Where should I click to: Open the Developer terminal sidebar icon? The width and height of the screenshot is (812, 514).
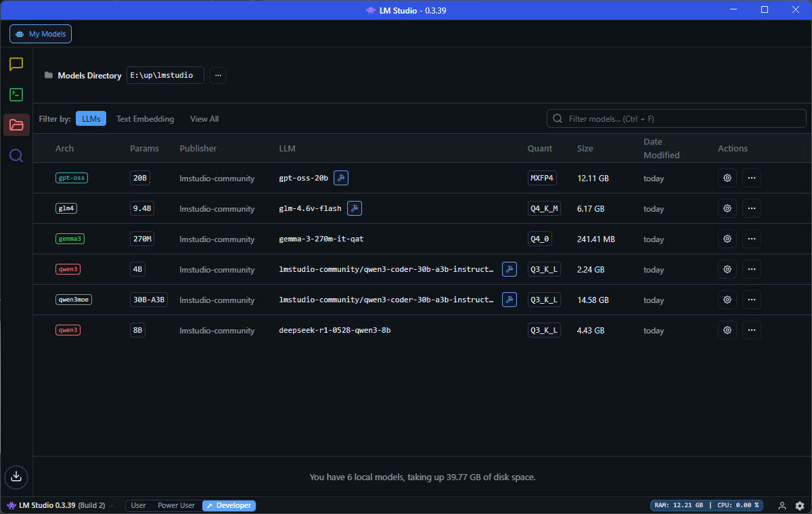click(16, 95)
